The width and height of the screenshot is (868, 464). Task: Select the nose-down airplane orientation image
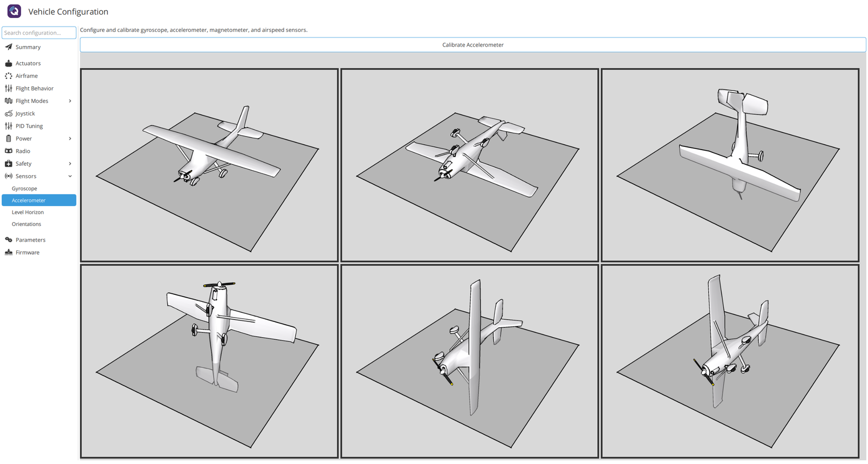730,165
